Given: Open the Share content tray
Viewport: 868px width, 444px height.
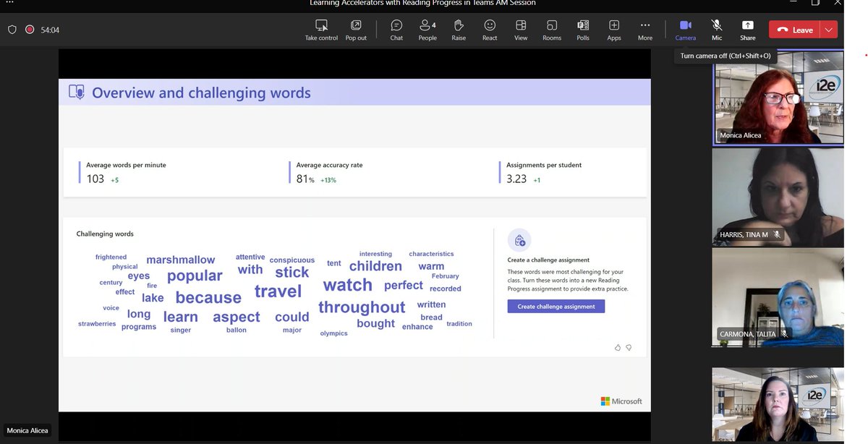Looking at the screenshot, I should pos(747,29).
